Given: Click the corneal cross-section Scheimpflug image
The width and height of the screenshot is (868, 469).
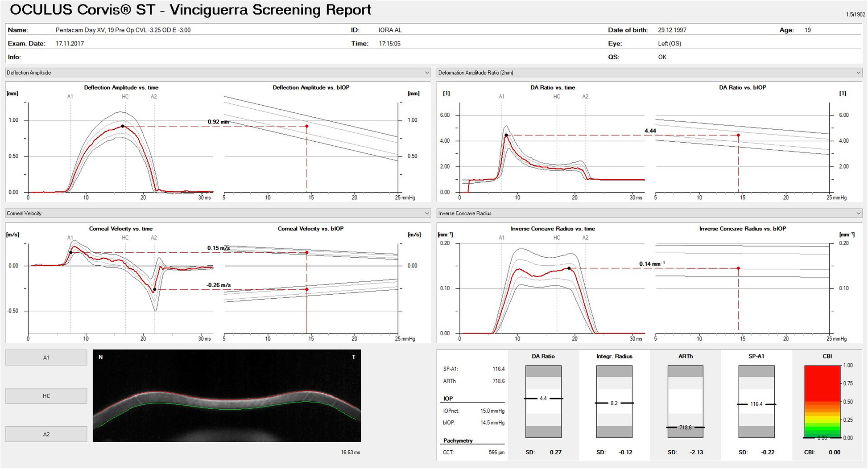Looking at the screenshot, I should pos(227,396).
